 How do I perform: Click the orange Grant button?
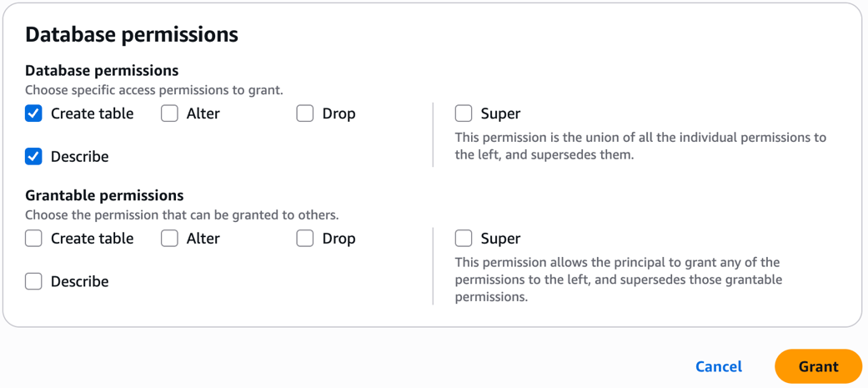[x=818, y=366]
